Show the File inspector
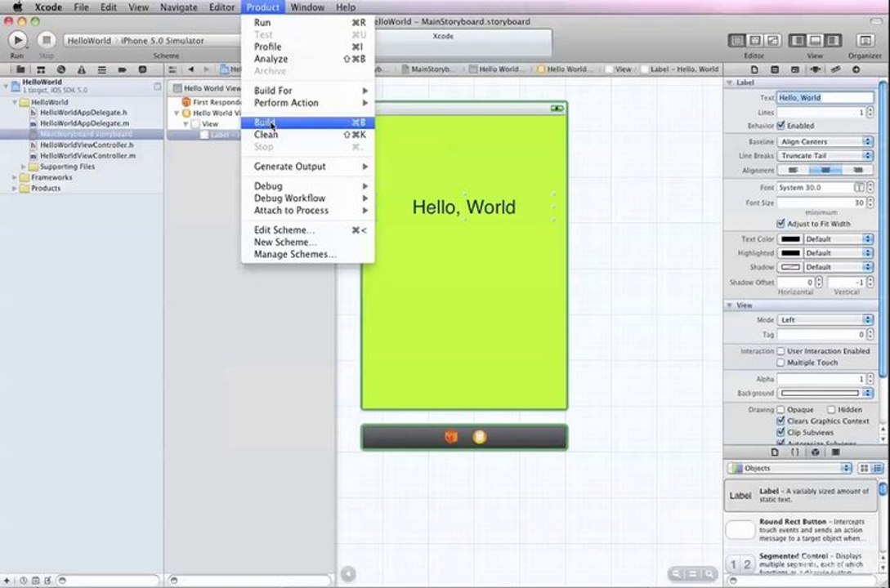The image size is (890, 588). click(754, 69)
